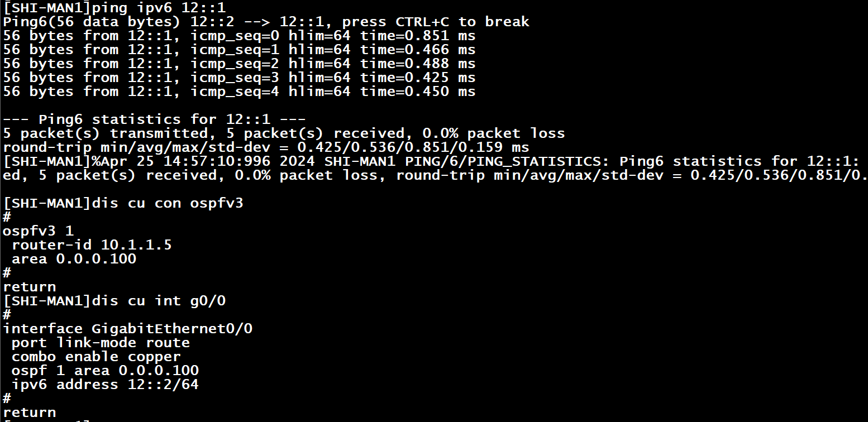Click the "router-id 10.1.1.5" line

[92, 245]
